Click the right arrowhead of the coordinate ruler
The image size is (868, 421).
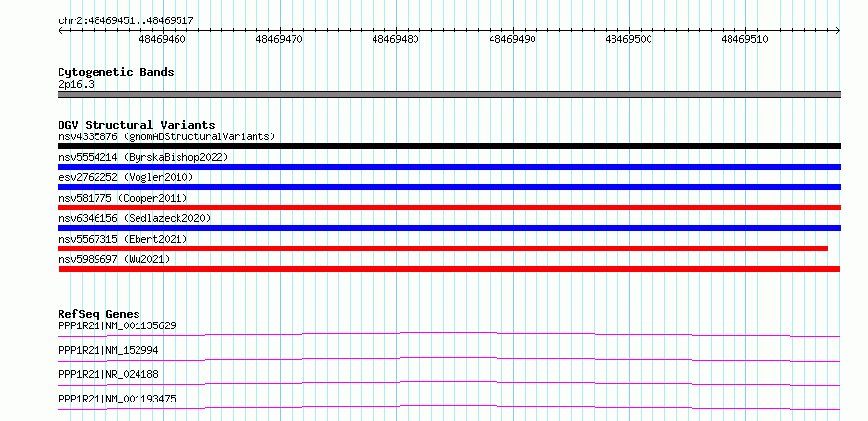[838, 31]
